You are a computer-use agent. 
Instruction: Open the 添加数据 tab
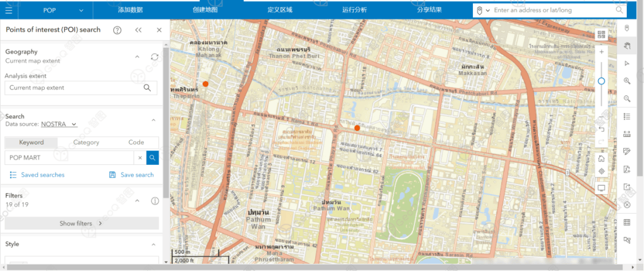pos(130,10)
